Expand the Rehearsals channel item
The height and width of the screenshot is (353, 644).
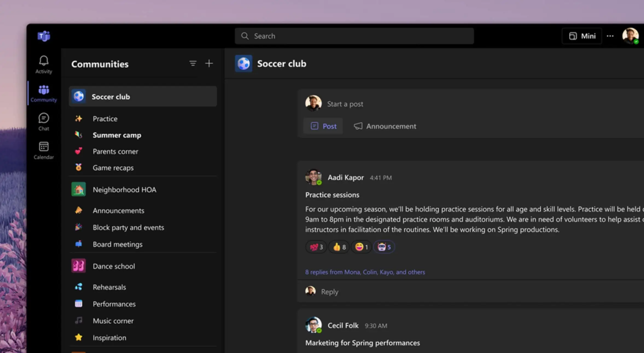point(109,287)
